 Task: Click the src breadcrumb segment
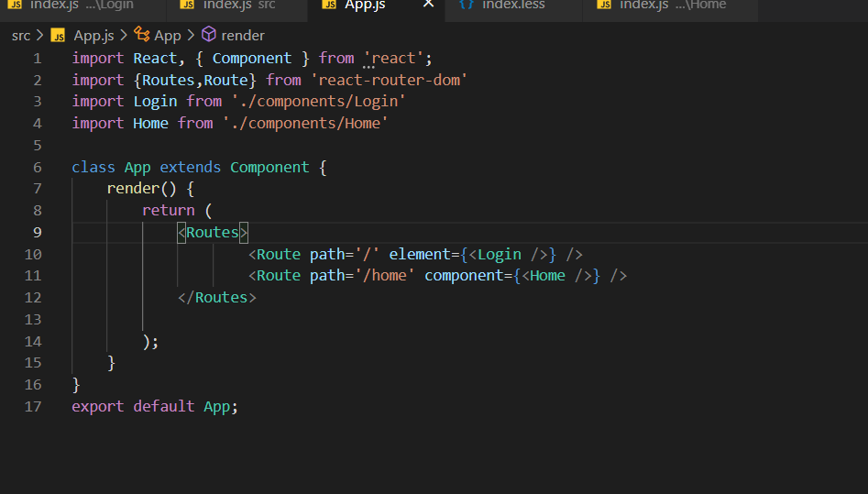point(21,36)
